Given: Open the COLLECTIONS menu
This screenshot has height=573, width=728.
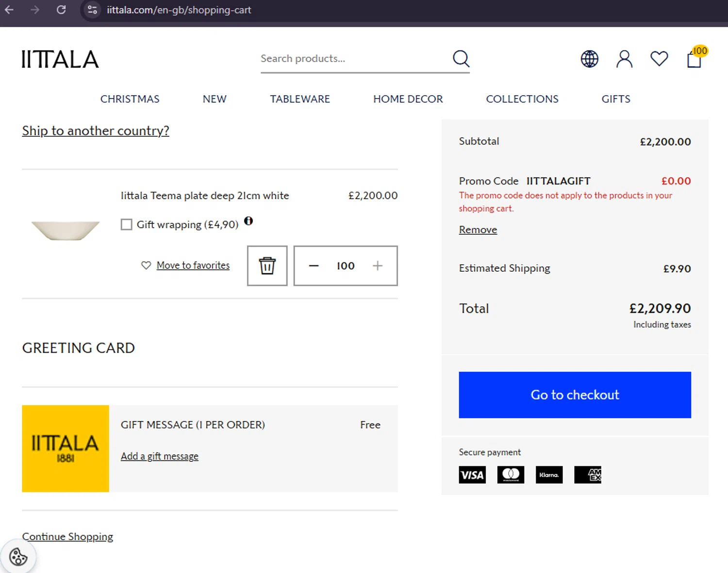Looking at the screenshot, I should click(522, 99).
